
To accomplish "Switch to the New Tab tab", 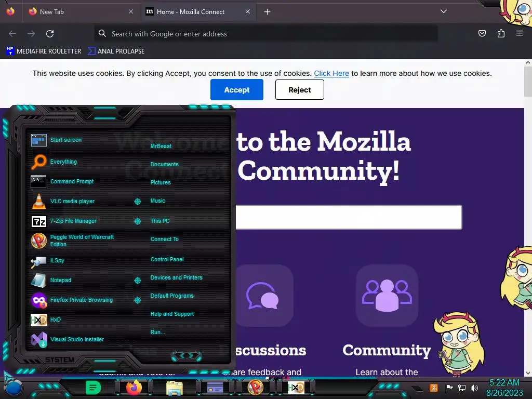I will coord(81,11).
